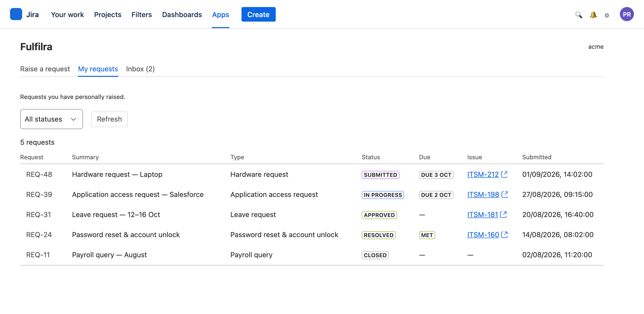The width and height of the screenshot is (644, 314).
Task: Click the REQ-24 request ID
Action: [x=39, y=235]
